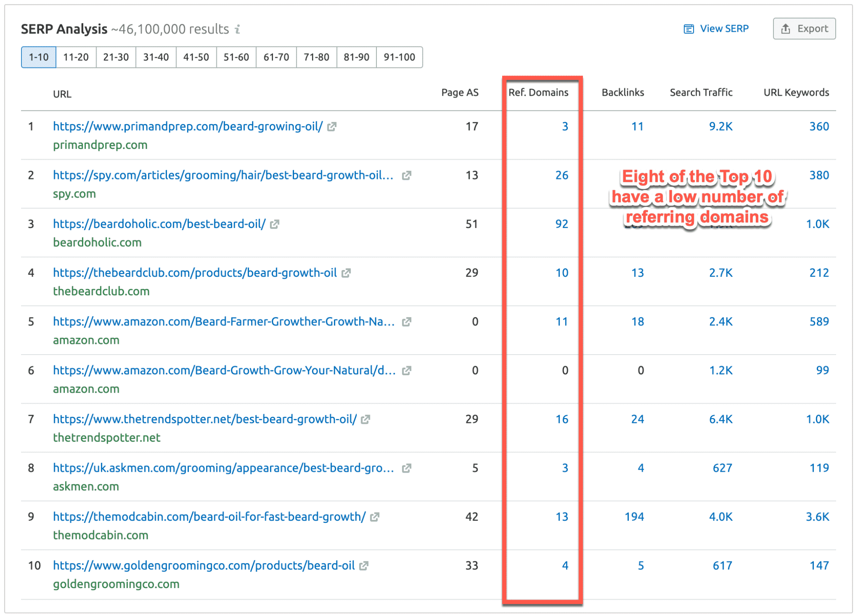Viewport: 858px width, 616px height.
Task: Select the 91-100 results range tab
Action: [399, 57]
